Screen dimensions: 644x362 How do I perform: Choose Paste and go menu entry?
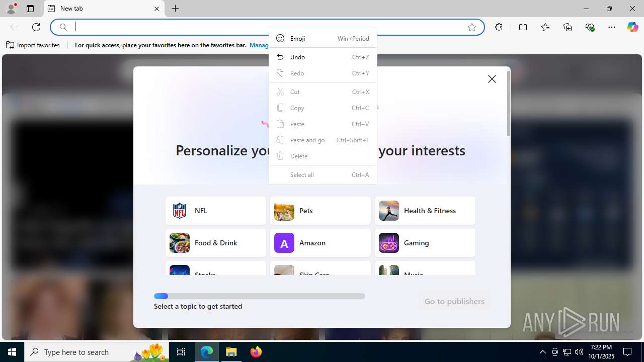pos(323,140)
